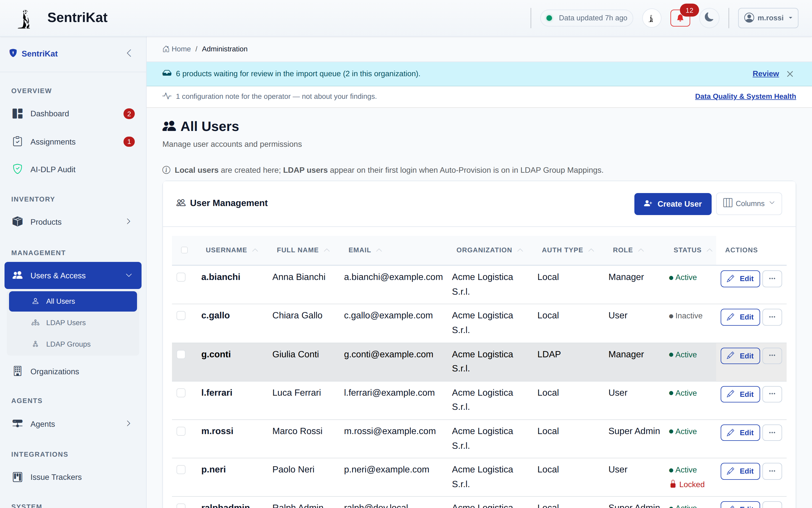
Task: Edit user c.gallo
Action: point(740,317)
